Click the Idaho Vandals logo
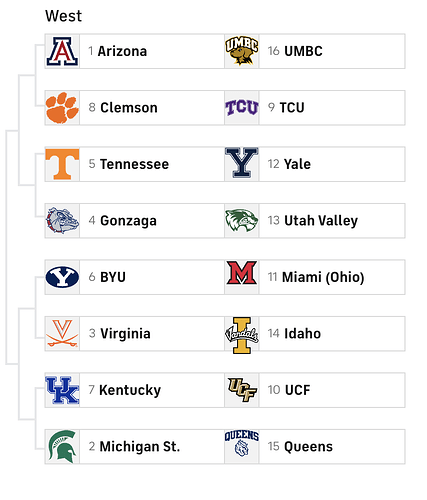427x500 pixels. pyautogui.click(x=242, y=335)
